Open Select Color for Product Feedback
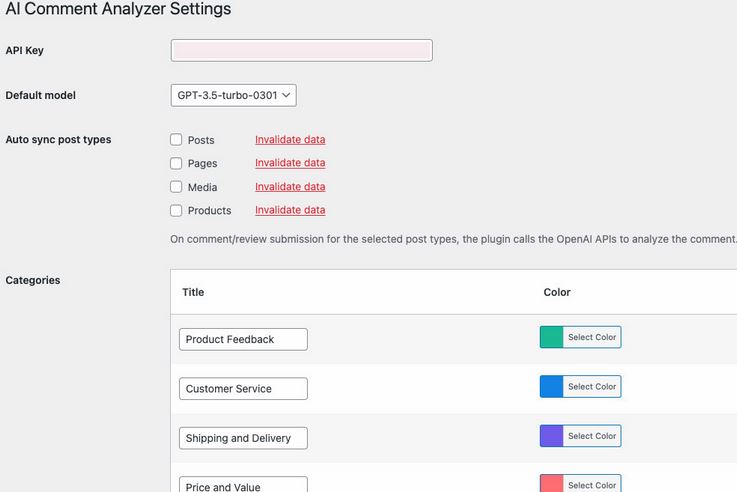The width and height of the screenshot is (737, 492). (x=592, y=337)
